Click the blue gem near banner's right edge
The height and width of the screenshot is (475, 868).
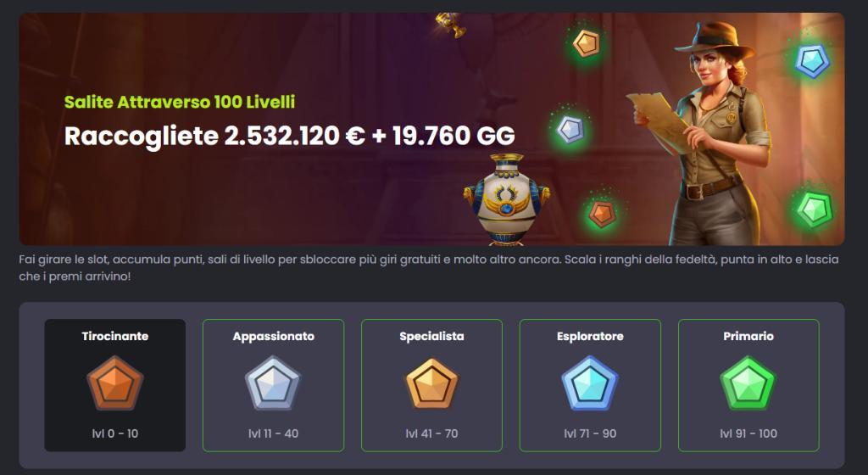tap(812, 61)
